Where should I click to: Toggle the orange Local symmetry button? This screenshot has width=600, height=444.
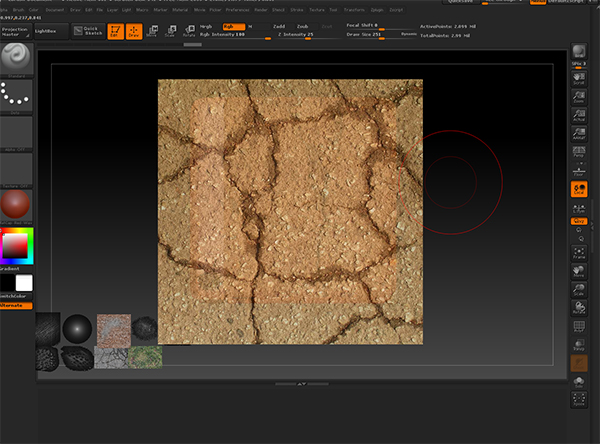[x=578, y=188]
